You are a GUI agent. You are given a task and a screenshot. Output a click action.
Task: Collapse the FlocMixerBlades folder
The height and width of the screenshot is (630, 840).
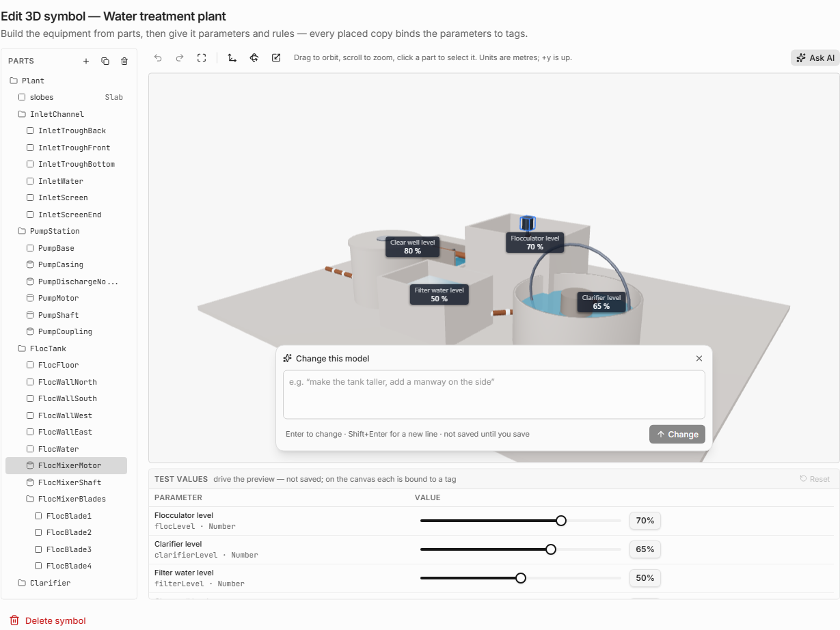point(30,499)
